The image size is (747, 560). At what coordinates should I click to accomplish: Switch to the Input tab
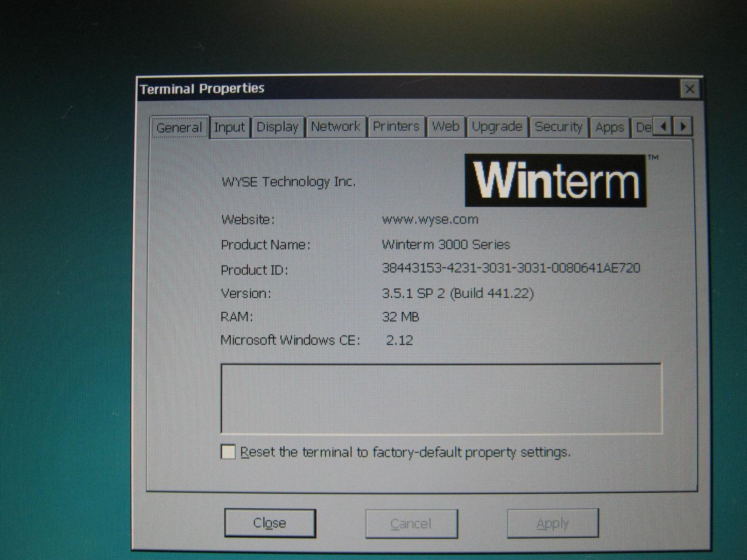coord(229,127)
